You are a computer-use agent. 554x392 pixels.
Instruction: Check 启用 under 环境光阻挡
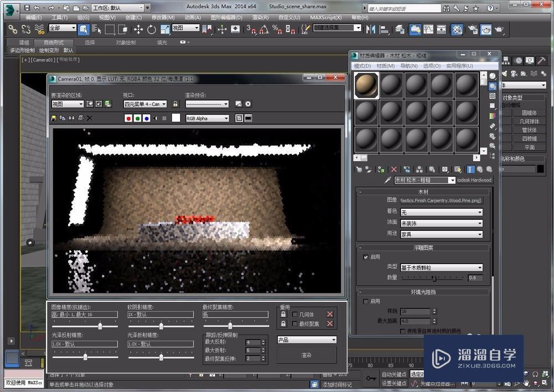coord(366,301)
